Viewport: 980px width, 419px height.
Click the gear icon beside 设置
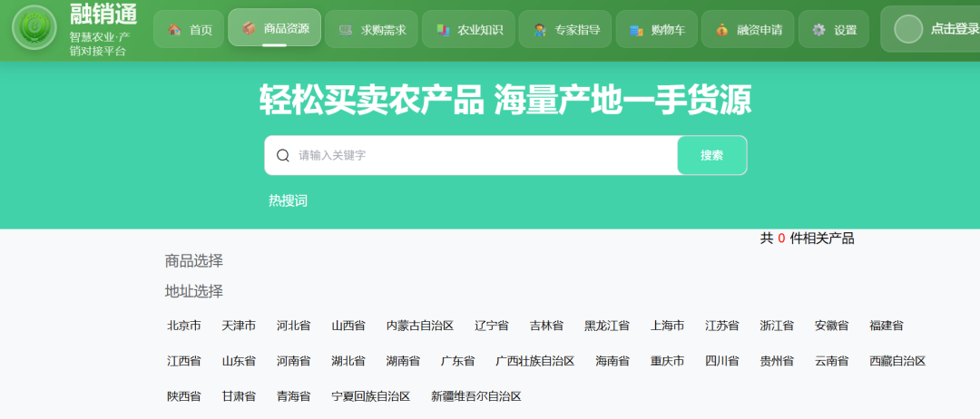[x=818, y=29]
